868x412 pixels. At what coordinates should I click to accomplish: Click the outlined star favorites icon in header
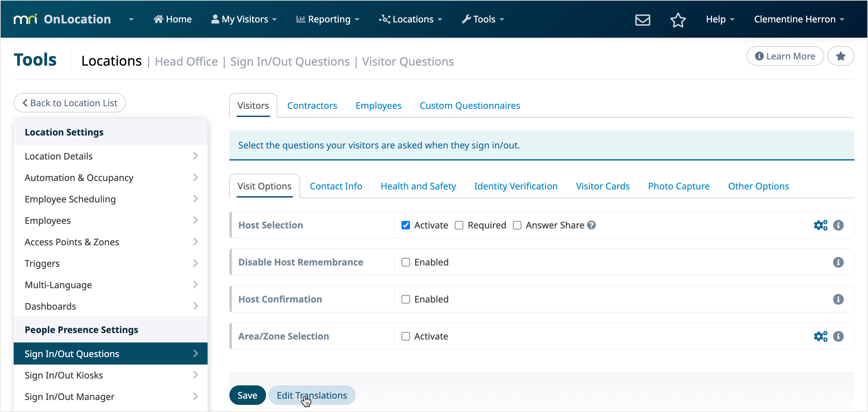coord(678,19)
